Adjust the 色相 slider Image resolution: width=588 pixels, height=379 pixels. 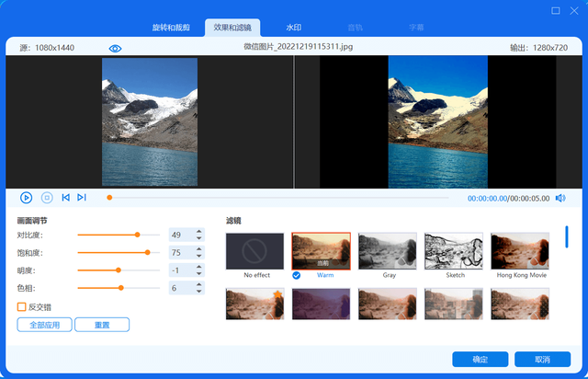(119, 288)
